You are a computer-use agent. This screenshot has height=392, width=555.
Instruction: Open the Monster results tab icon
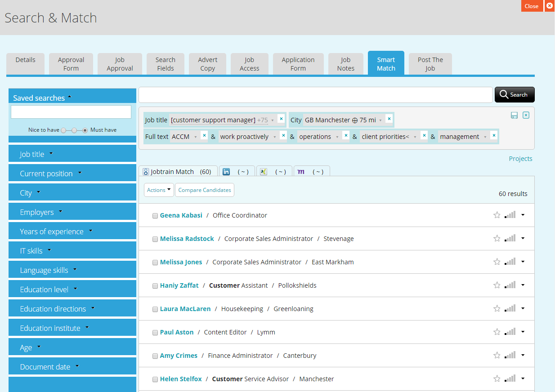pyautogui.click(x=301, y=171)
